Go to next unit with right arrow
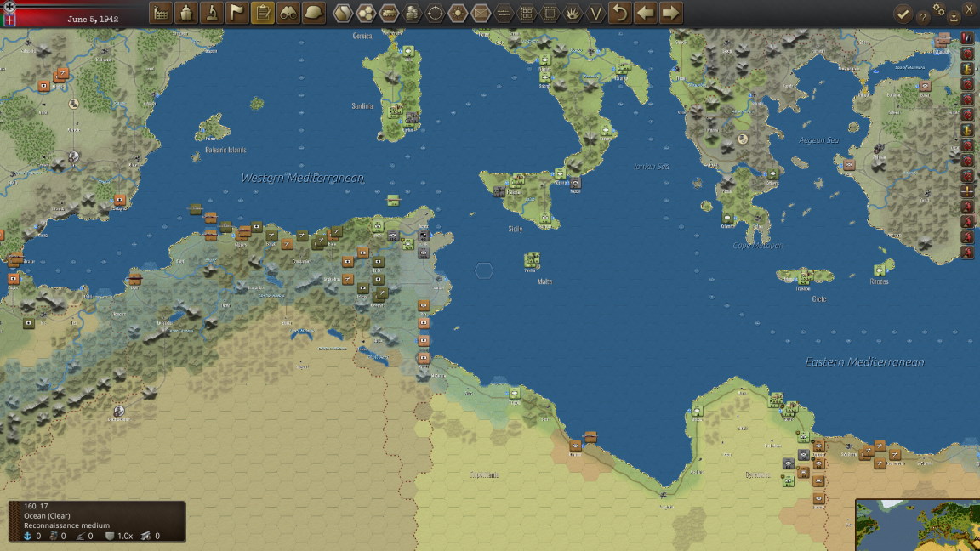Image resolution: width=980 pixels, height=551 pixels. [x=670, y=13]
